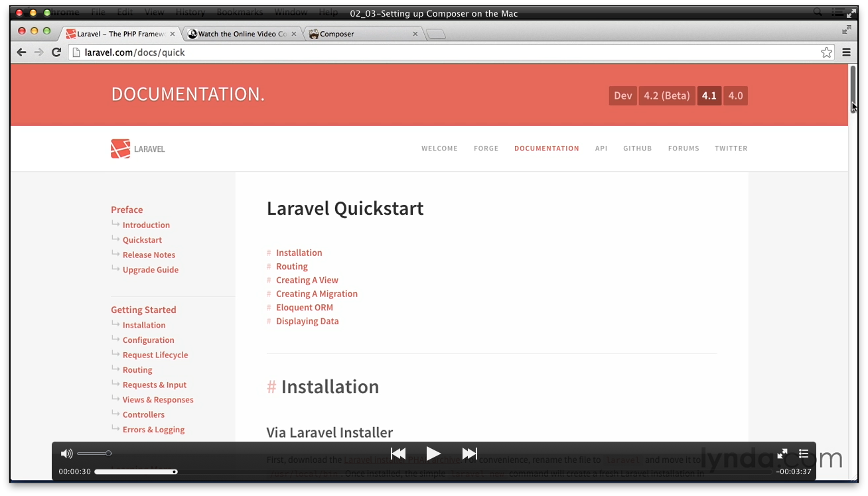This screenshot has height=496, width=868.
Task: Mute the video with speaker icon
Action: [x=66, y=454]
